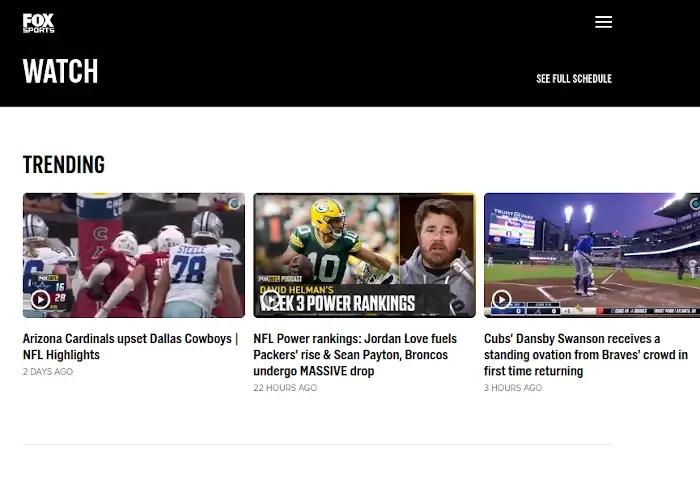Open the Cubs' Dansby Swanson standing ovation headline

point(586,355)
